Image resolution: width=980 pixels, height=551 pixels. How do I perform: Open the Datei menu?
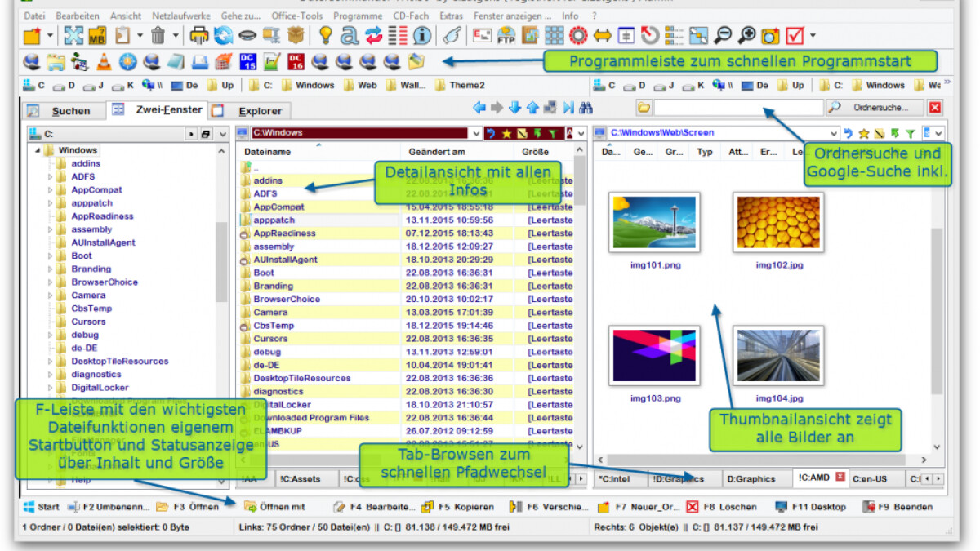35,16
